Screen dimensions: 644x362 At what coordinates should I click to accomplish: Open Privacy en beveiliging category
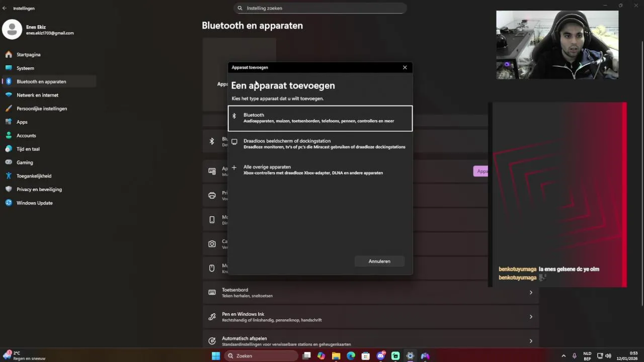pyautogui.click(x=49, y=190)
